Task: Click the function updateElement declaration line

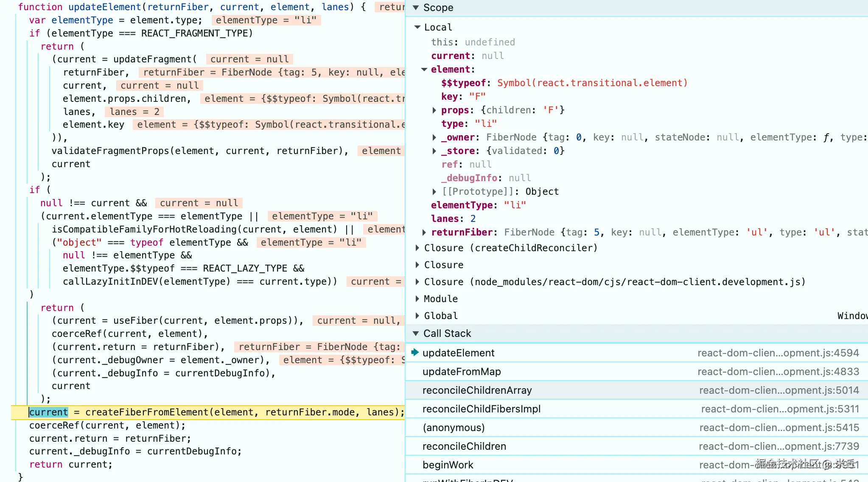Action: point(192,7)
